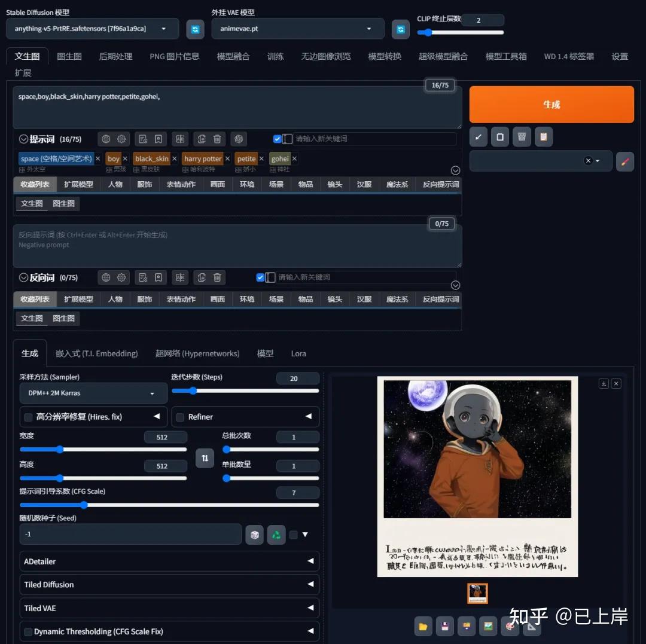646x644 pixels.
Task: Switch to the 图生图 main tab
Action: (x=69, y=57)
